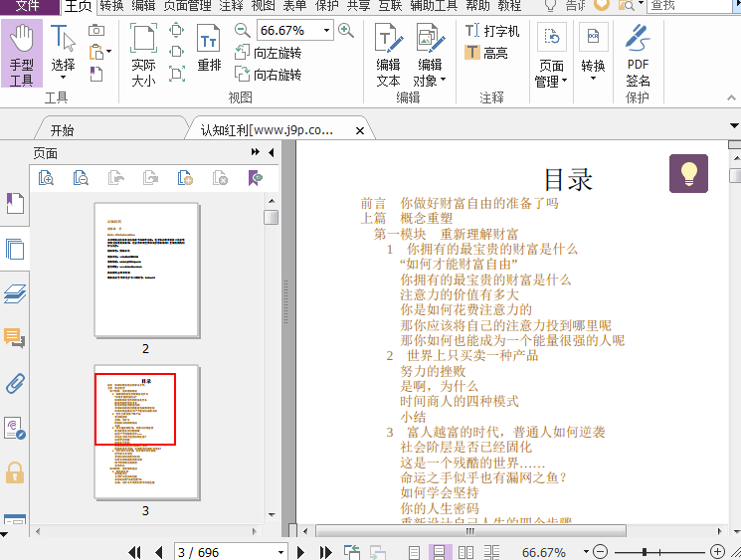
Task: Enable single page view mode
Action: tap(414, 552)
